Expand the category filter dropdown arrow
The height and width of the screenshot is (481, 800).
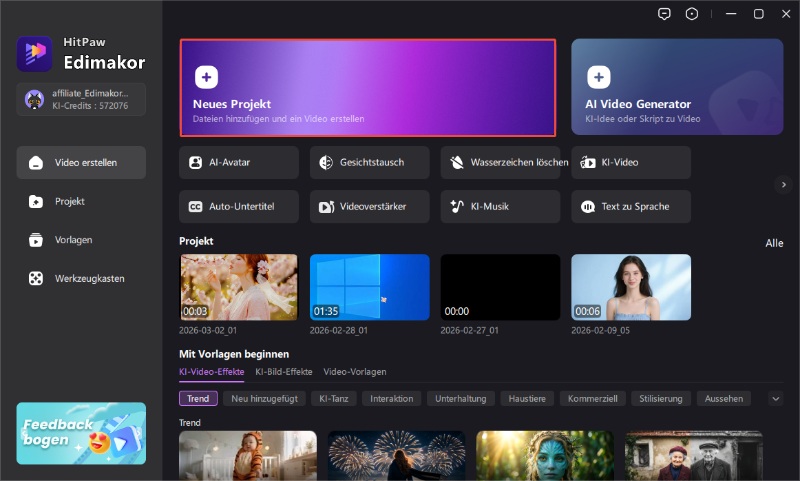pos(775,398)
